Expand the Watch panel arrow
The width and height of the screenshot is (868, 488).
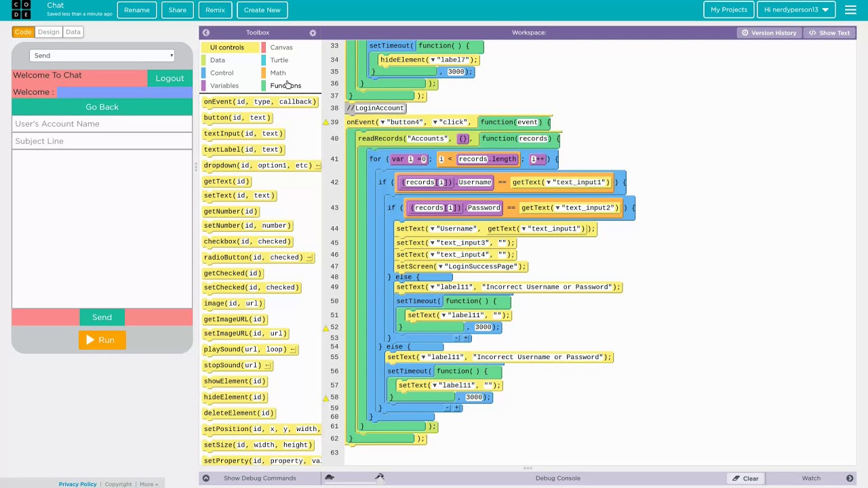pyautogui.click(x=850, y=479)
